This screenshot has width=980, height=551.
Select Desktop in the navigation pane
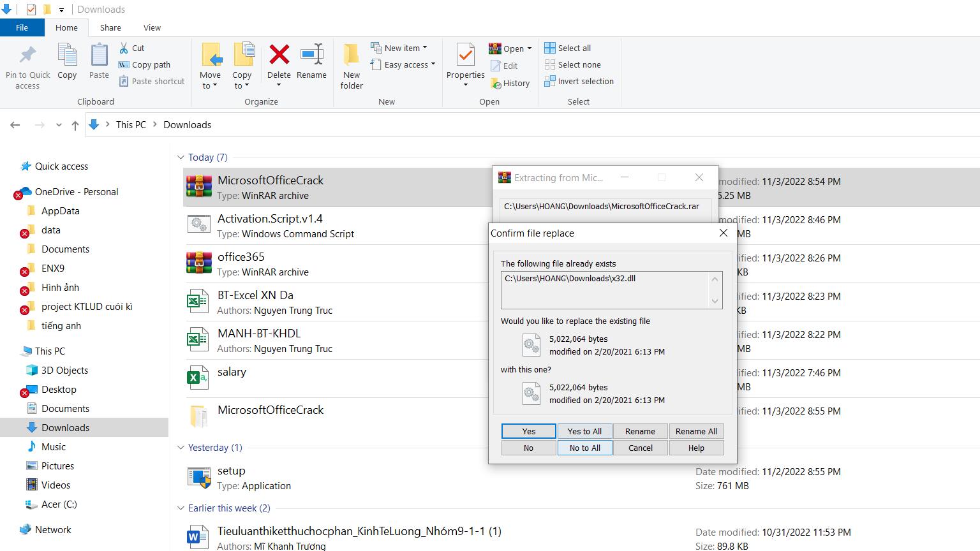pyautogui.click(x=59, y=390)
